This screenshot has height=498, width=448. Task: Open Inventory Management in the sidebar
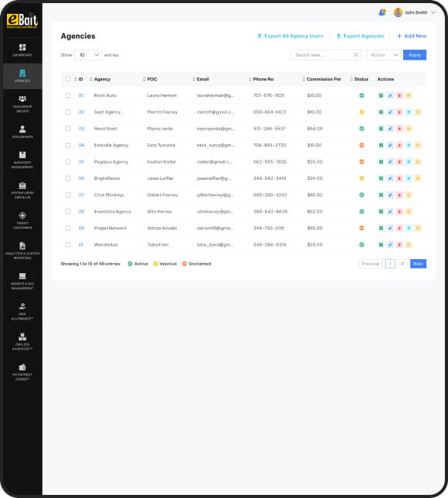pos(22,160)
